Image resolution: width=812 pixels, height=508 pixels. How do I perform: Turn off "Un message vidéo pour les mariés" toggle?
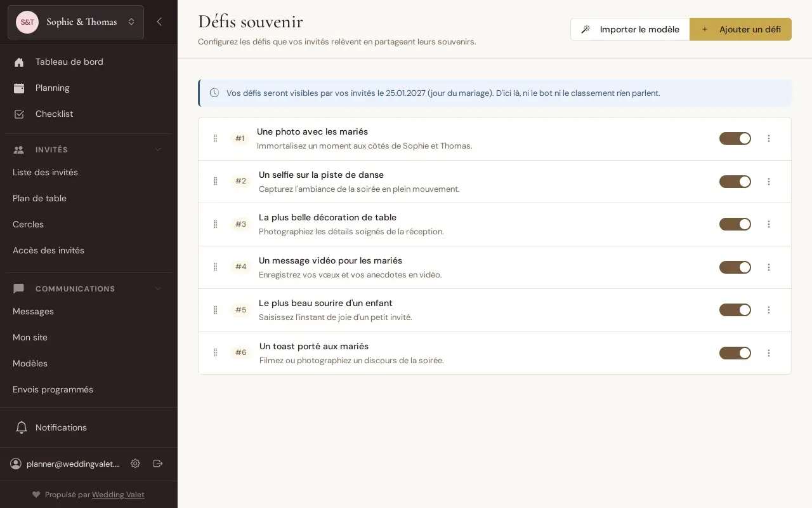(x=735, y=267)
